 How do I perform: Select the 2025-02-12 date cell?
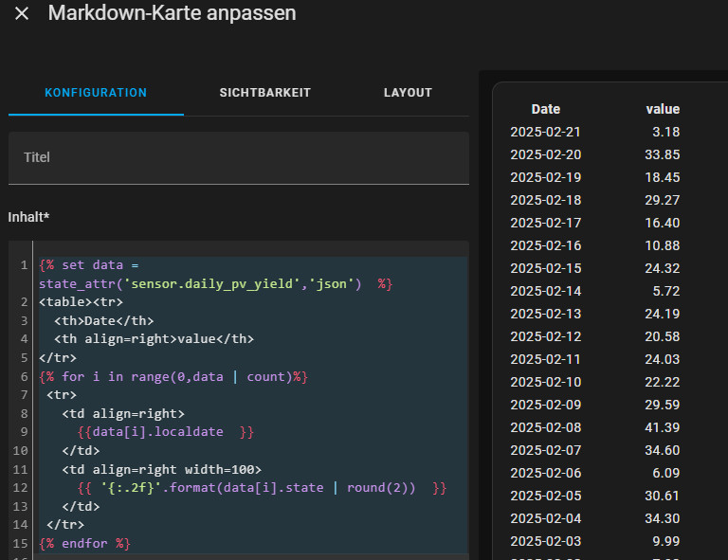pos(546,336)
